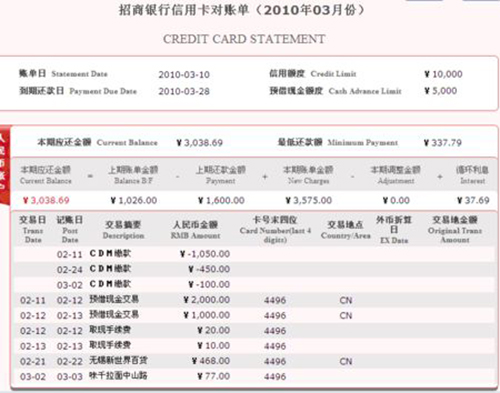Click post date 02-24 of CDM row
This screenshot has width=500, height=393.
[69, 269]
